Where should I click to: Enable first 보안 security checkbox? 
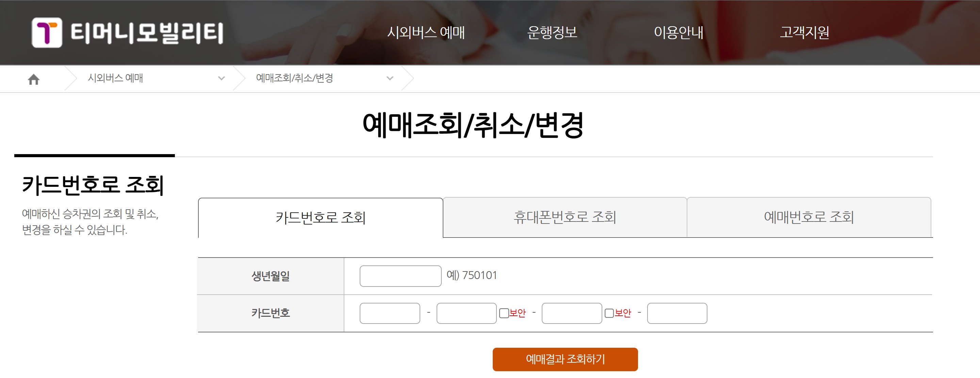pyautogui.click(x=504, y=313)
